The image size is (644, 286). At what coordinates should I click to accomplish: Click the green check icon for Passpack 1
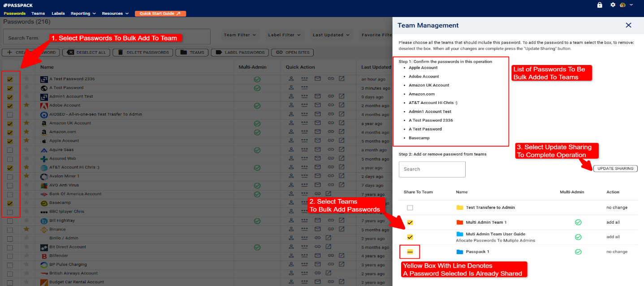[x=578, y=252]
